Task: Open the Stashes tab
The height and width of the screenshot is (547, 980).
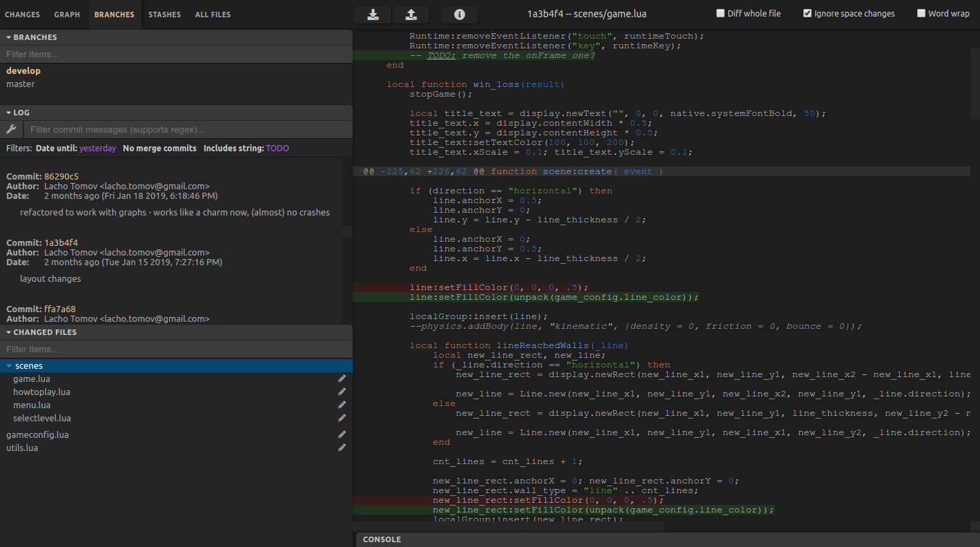Action: [164, 15]
